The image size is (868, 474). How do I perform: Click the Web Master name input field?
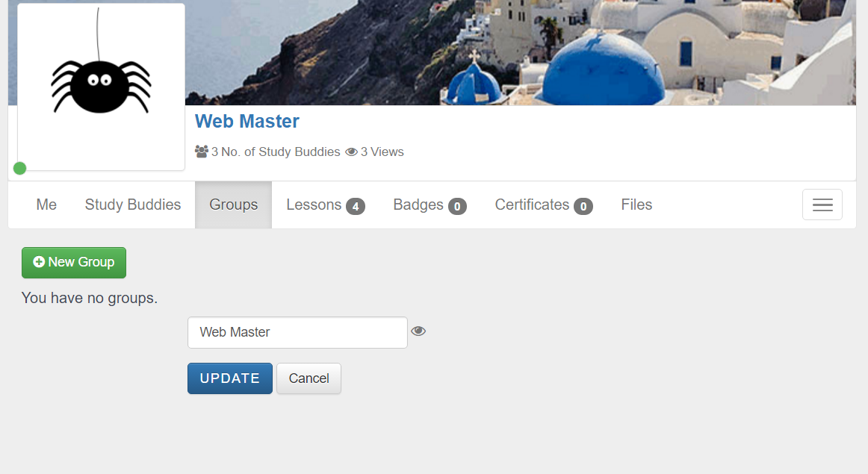point(298,332)
